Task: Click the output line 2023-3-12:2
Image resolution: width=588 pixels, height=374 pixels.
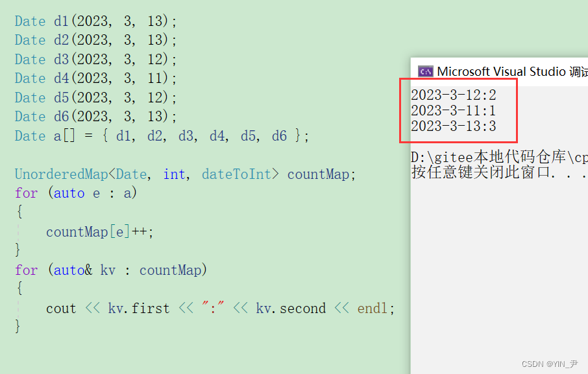Action: [454, 95]
